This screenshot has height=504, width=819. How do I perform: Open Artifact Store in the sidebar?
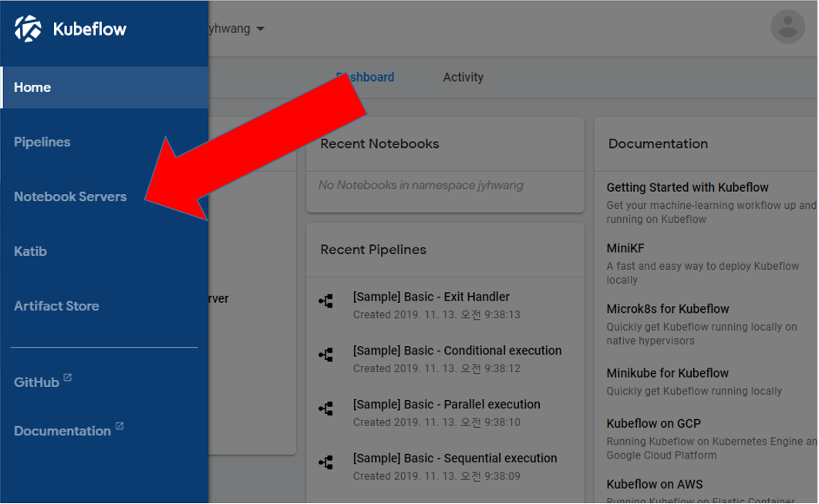56,306
